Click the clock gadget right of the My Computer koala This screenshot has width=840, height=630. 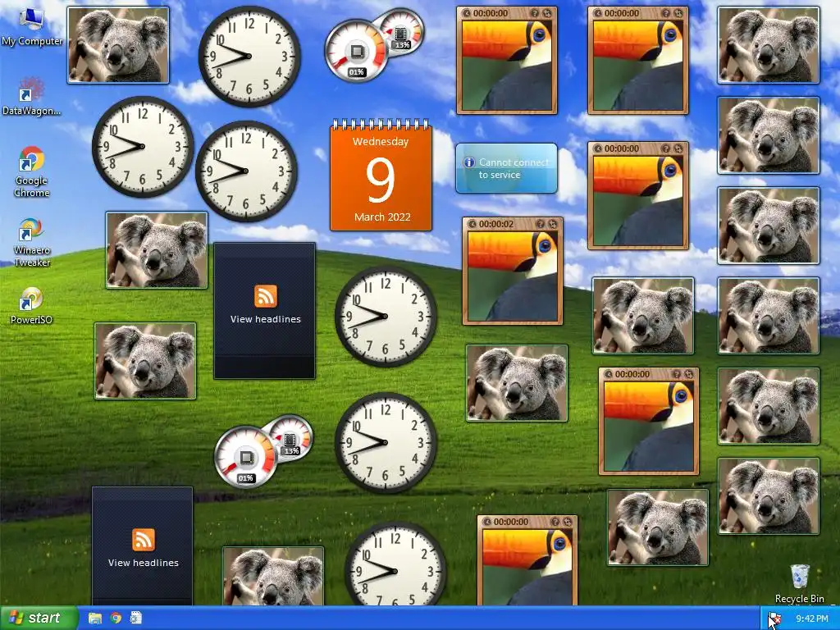pos(249,57)
